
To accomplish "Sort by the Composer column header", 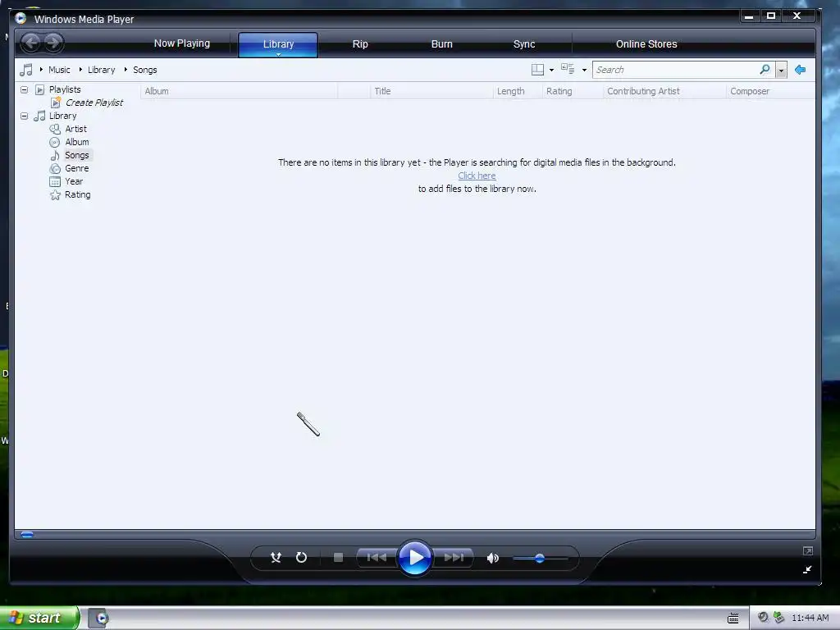I will click(x=770, y=91).
